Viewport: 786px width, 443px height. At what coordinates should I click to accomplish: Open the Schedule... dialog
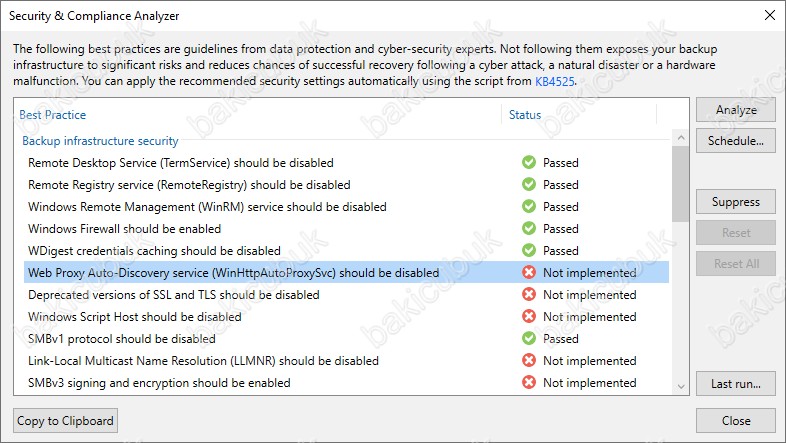click(x=735, y=141)
